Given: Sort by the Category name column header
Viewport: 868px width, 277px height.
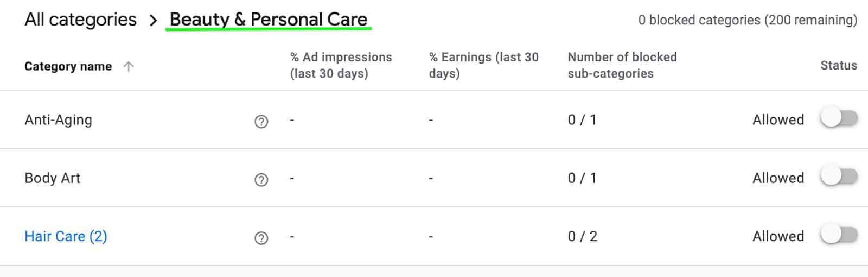Looking at the screenshot, I should tap(68, 66).
